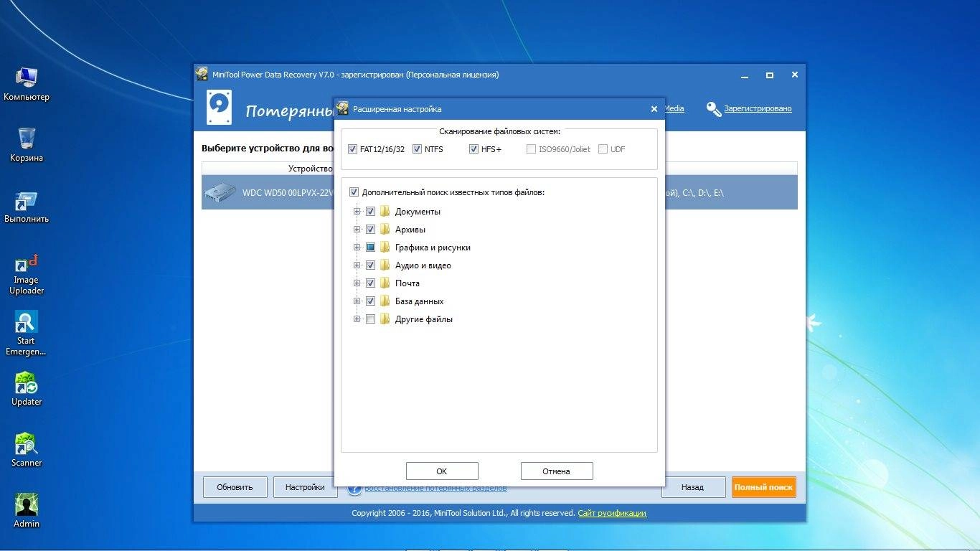Click the Расширенная настройка dialog title icon

[342, 108]
